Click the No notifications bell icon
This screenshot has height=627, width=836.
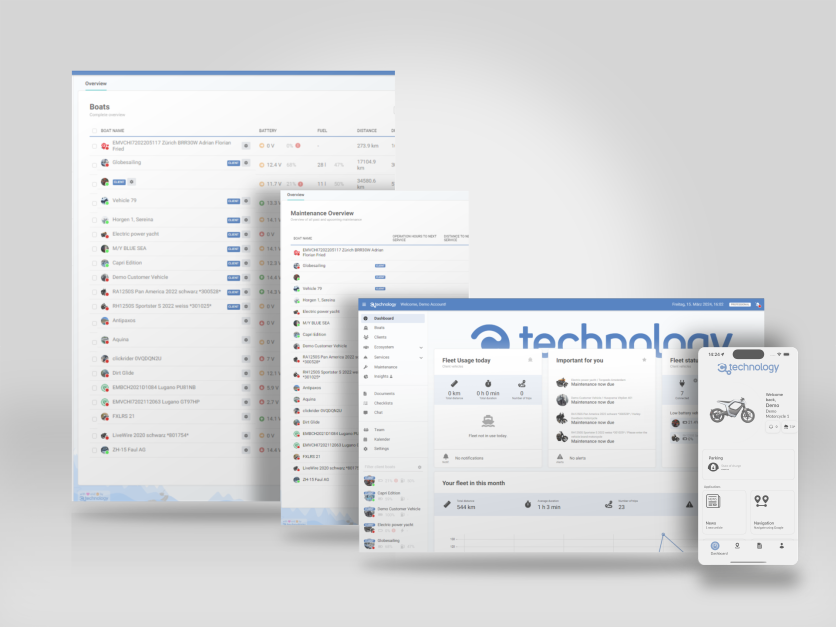point(446,457)
